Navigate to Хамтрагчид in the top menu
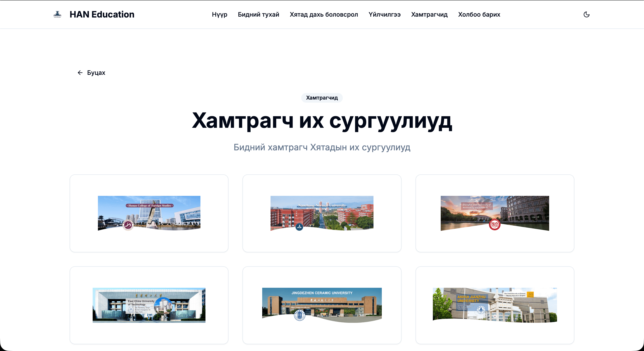This screenshot has width=644, height=351. click(429, 14)
